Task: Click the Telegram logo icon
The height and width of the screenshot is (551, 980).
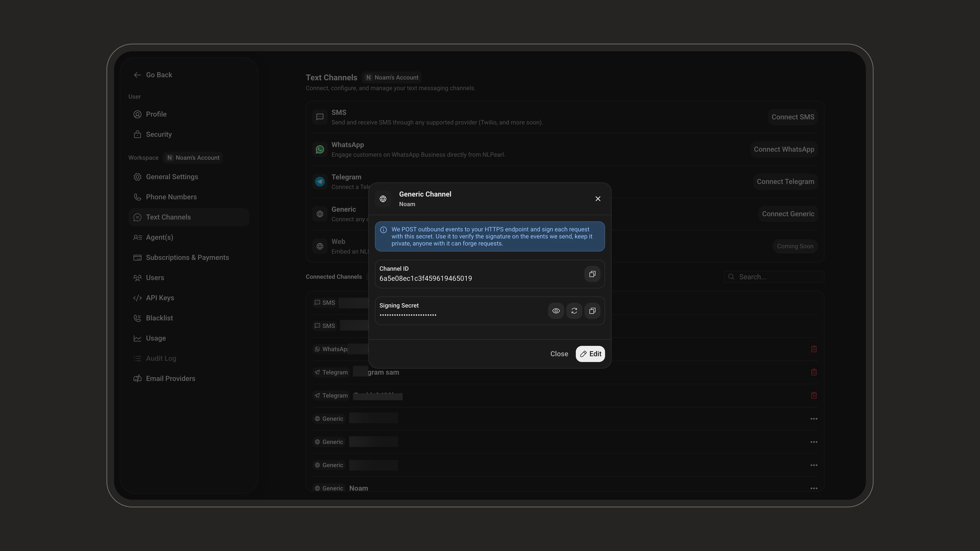Action: (x=320, y=182)
